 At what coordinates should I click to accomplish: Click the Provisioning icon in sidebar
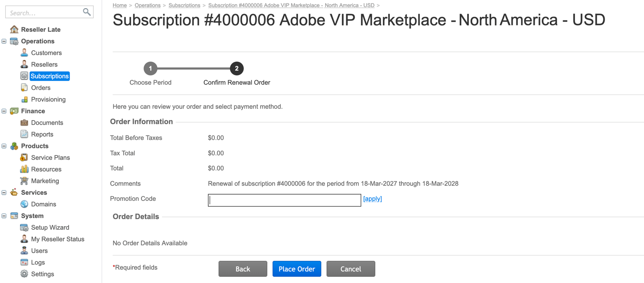coord(24,99)
